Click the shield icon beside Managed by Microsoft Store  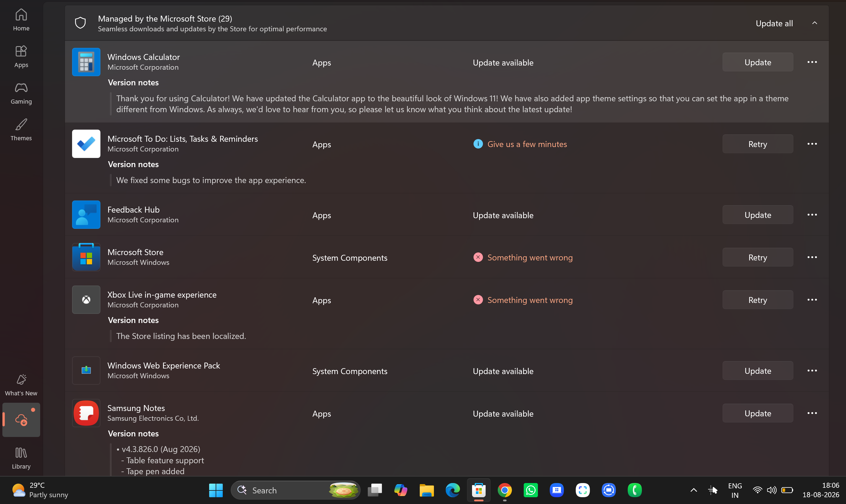(x=80, y=23)
